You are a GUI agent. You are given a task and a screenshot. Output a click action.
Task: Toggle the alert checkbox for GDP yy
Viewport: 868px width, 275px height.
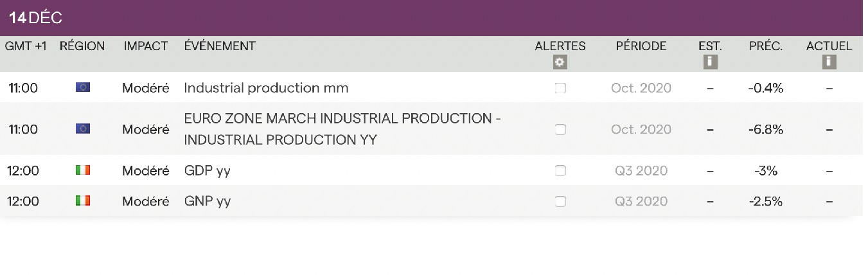coord(560,170)
